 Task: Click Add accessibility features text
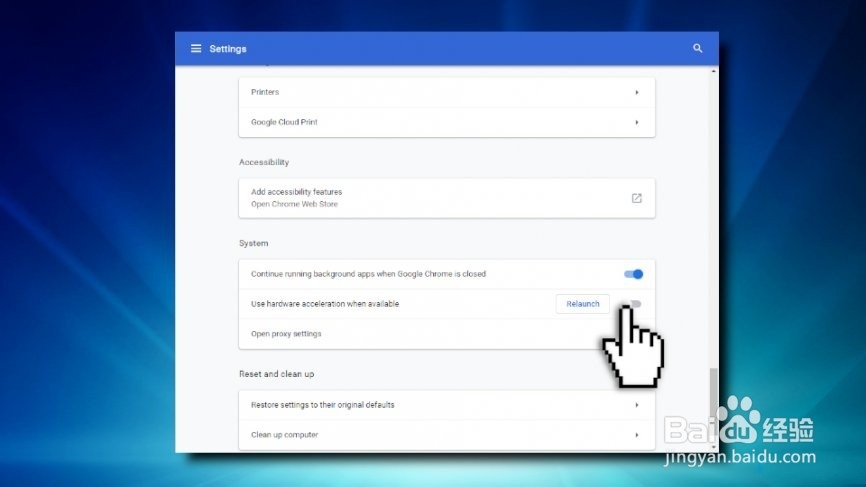[x=297, y=192]
